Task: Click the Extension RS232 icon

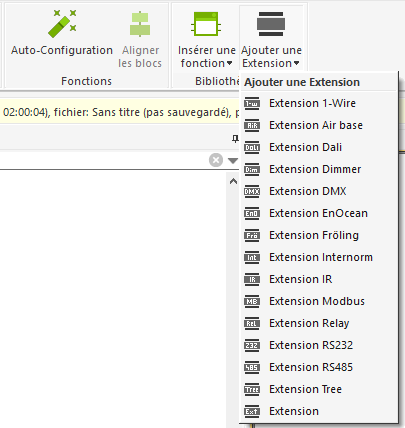Action: [x=252, y=345]
